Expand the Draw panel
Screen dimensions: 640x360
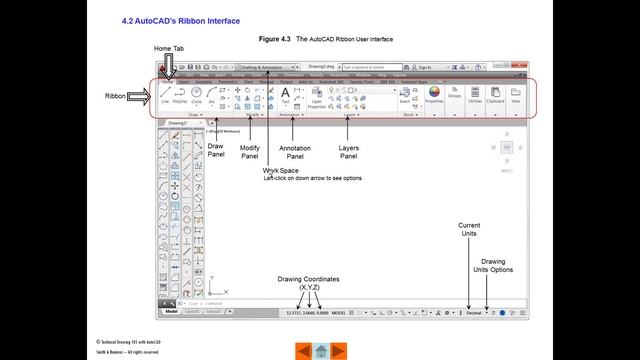[196, 115]
